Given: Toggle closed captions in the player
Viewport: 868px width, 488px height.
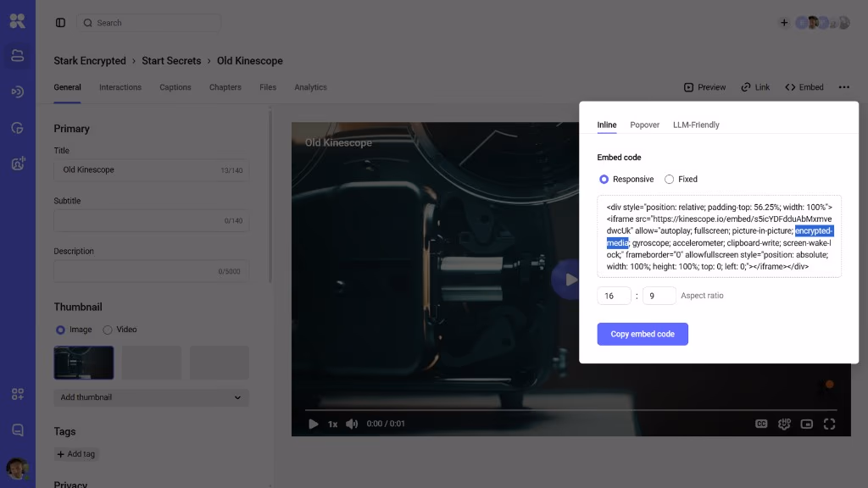Looking at the screenshot, I should (761, 424).
